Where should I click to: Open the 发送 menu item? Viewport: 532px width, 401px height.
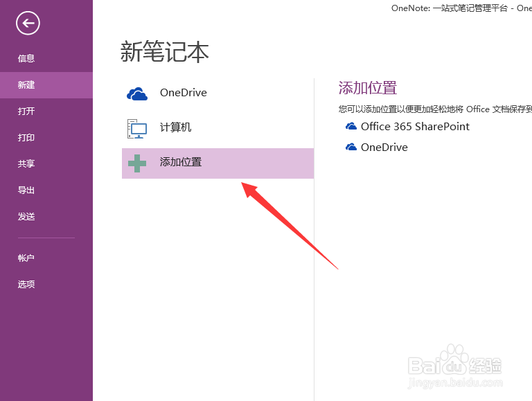click(x=46, y=217)
